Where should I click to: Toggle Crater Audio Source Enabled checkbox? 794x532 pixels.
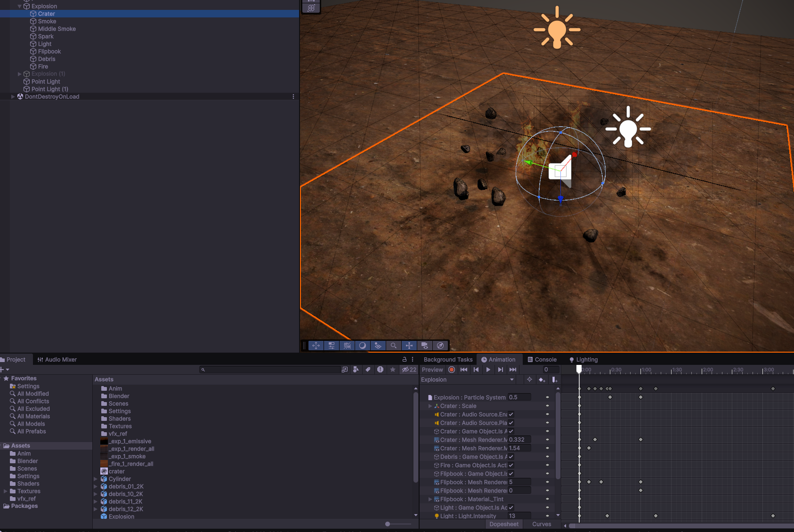[x=511, y=414]
